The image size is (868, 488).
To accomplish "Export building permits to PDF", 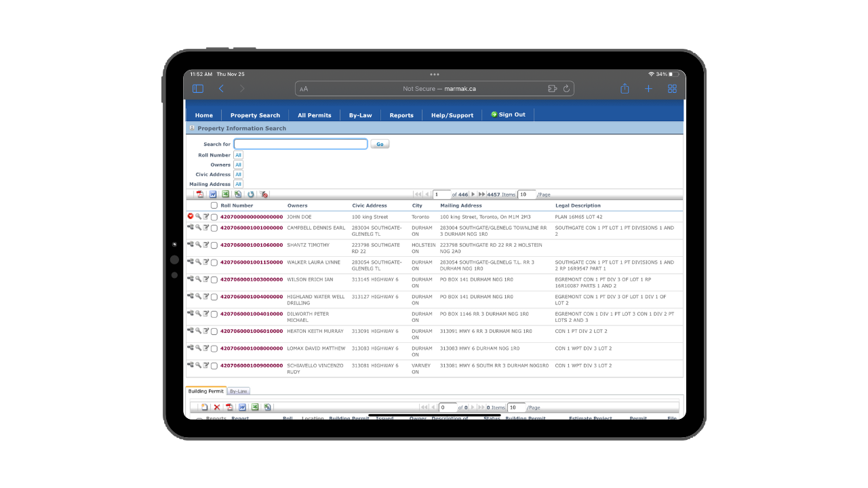I will coord(229,407).
